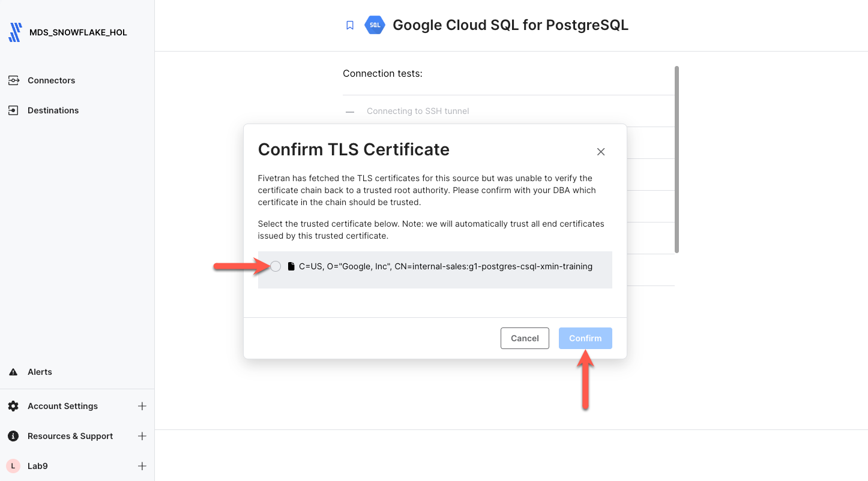Click the connection tests scrollbar
868x481 pixels.
(677, 159)
